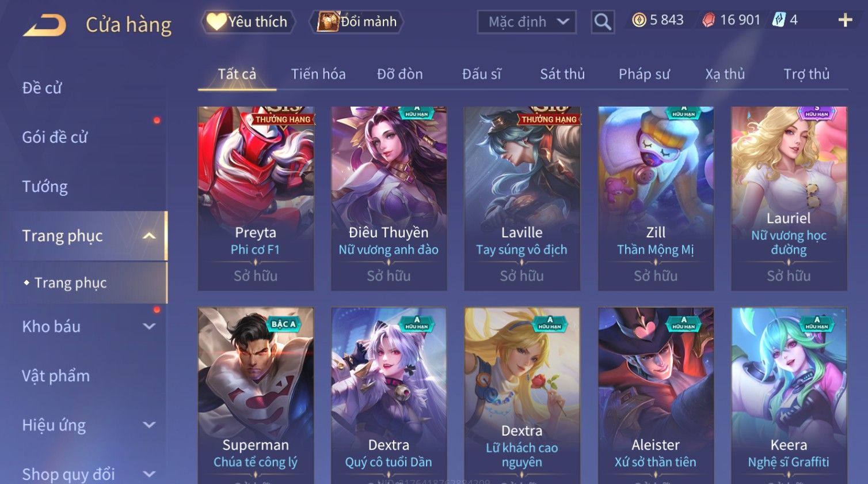Expand the Kho báu sidebar section
Viewport: 868px width, 484px height.
tap(149, 327)
